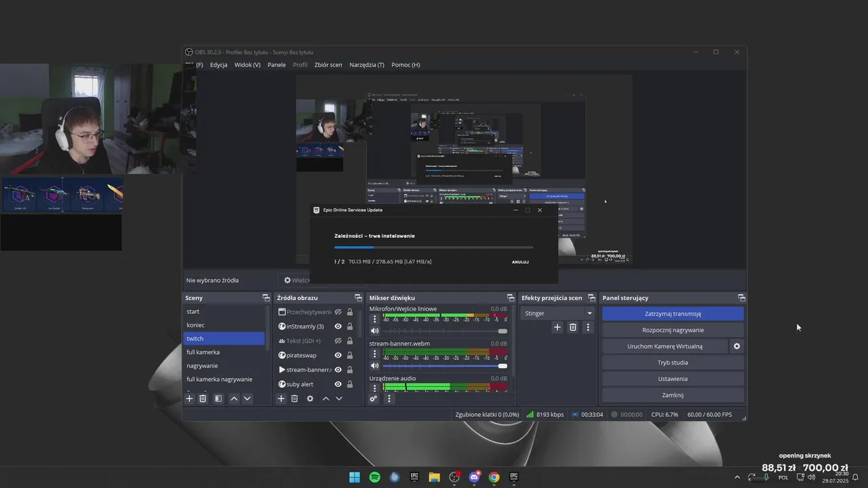Click Zamknij button in control panel
The width and height of the screenshot is (868, 488).
coord(673,395)
